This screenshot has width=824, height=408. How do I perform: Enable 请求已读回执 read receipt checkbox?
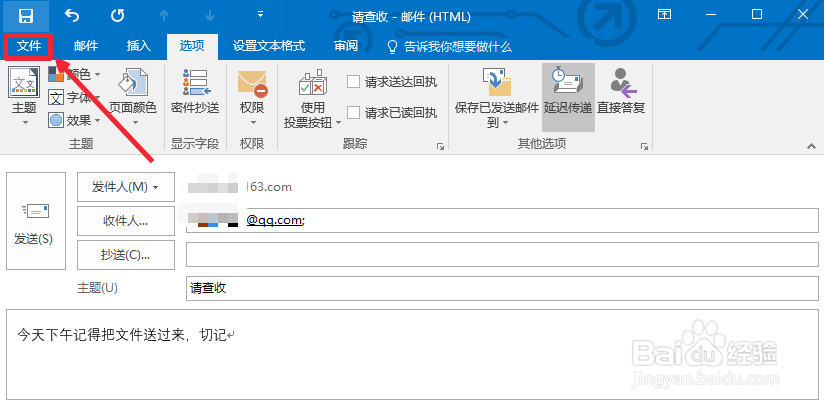(x=353, y=112)
